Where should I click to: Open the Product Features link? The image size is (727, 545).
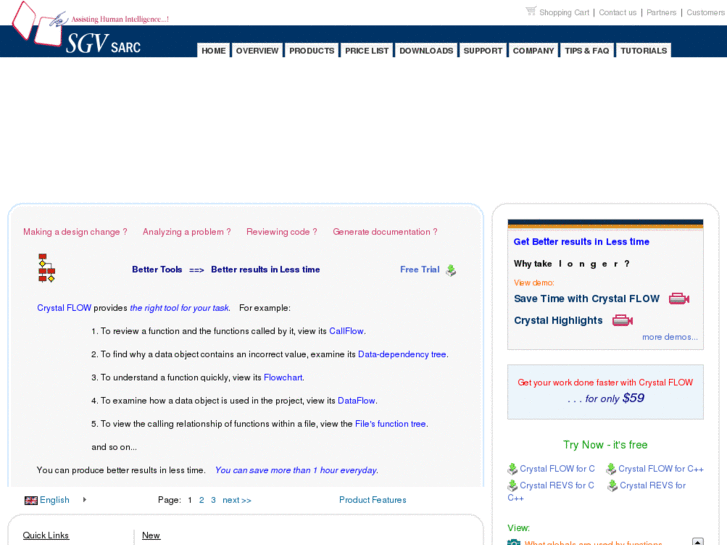point(373,500)
